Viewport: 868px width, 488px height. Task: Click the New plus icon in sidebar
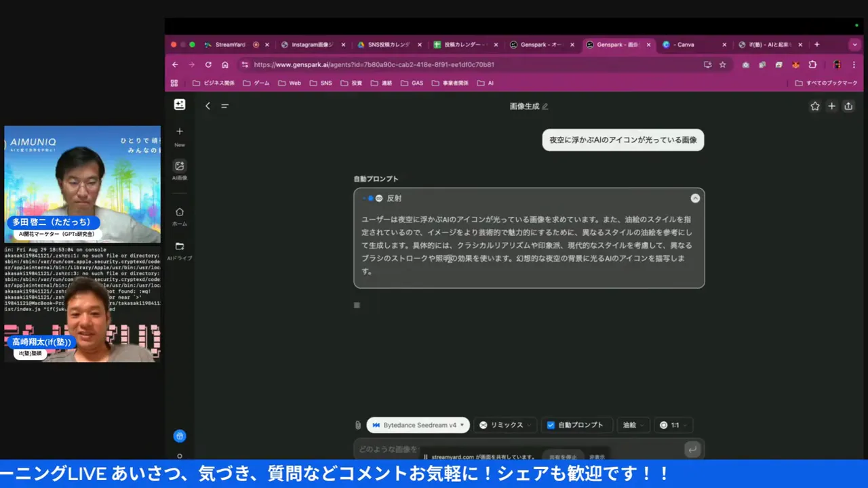pyautogui.click(x=180, y=131)
